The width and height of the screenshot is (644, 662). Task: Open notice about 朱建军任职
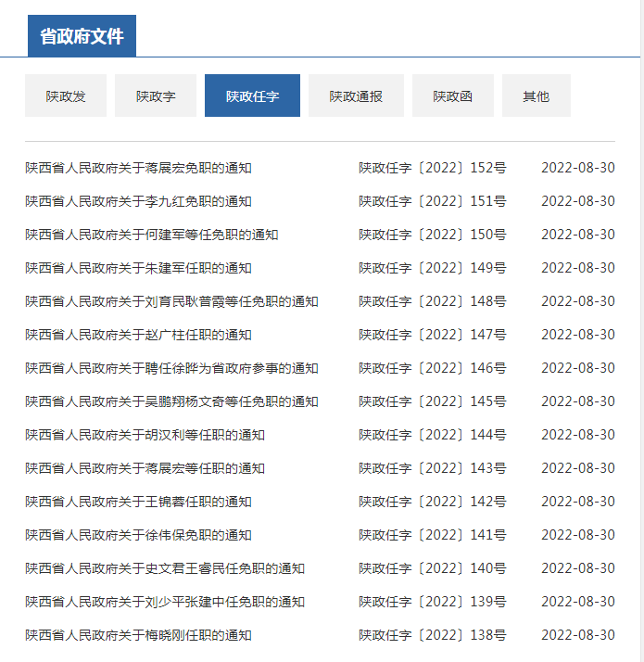coord(138,269)
